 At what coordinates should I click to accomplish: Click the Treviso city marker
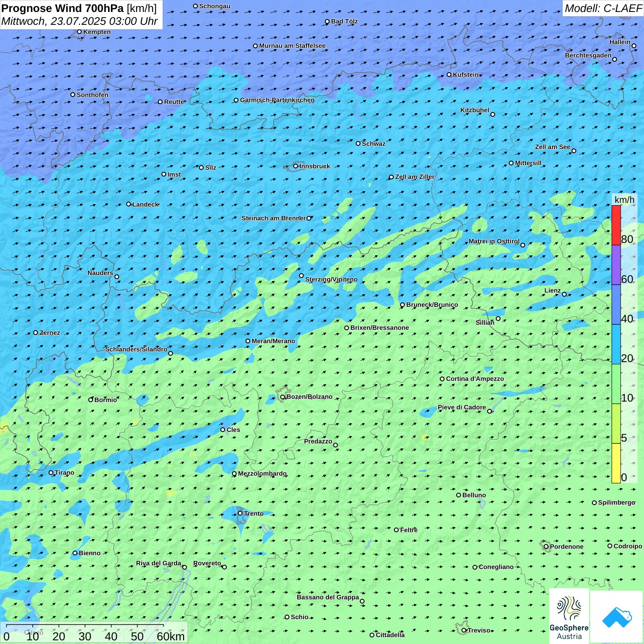point(464,630)
